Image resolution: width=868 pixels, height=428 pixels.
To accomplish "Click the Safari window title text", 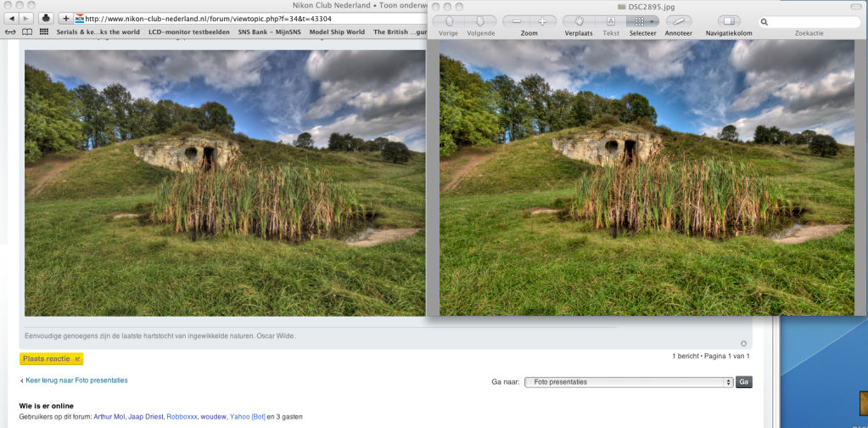I will 360,6.
